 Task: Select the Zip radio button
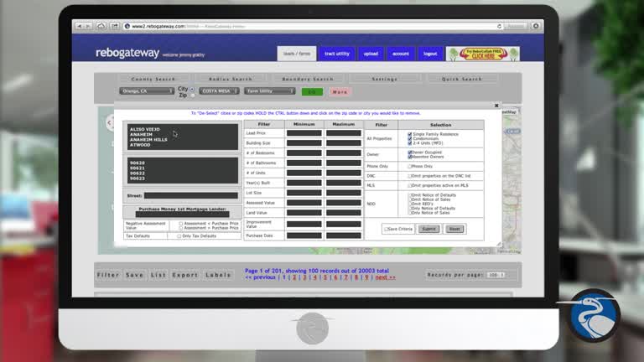tap(192, 96)
